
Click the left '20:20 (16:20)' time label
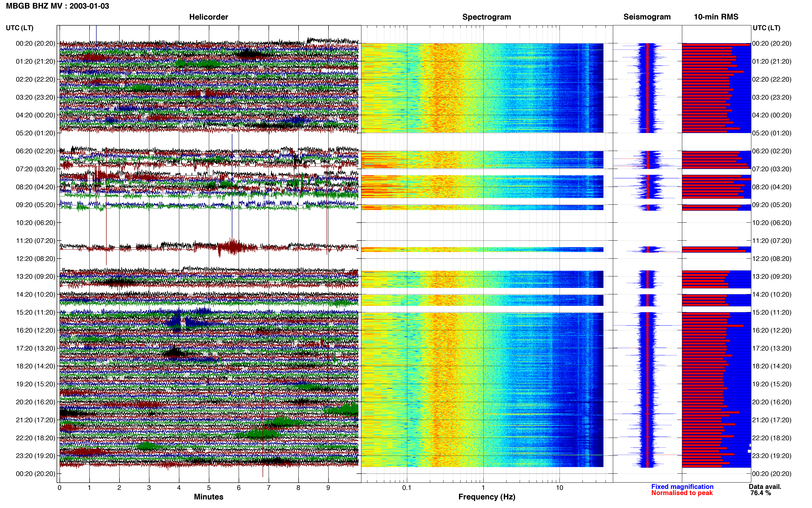[x=35, y=402]
